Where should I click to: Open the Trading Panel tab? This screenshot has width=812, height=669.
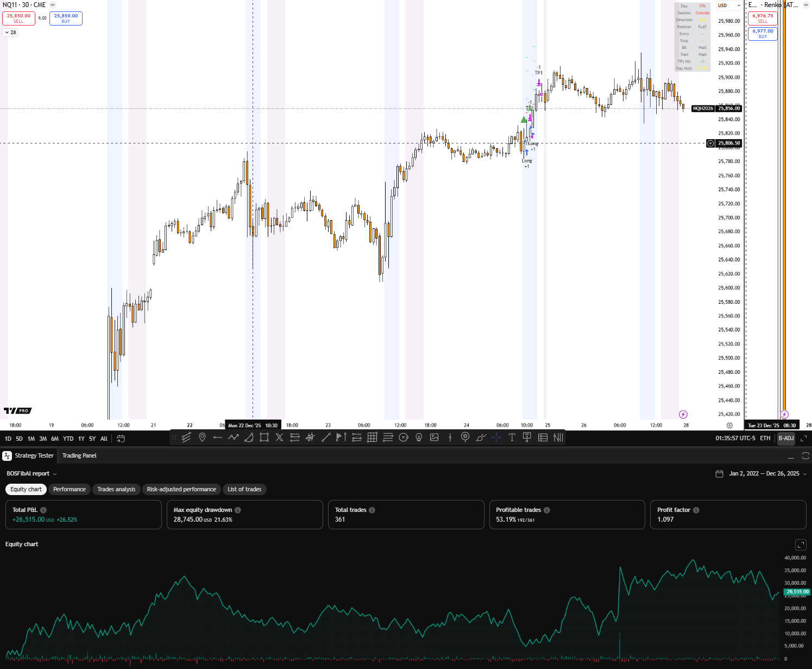[79, 456]
